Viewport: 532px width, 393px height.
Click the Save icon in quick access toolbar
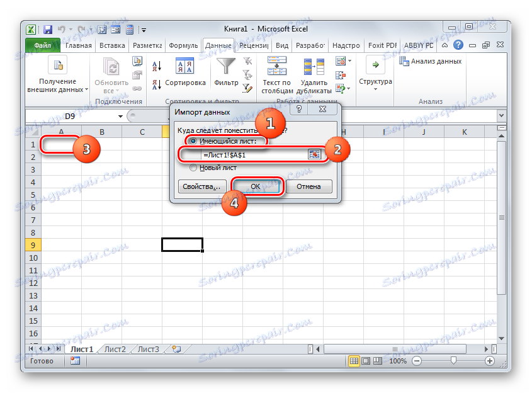[47, 30]
